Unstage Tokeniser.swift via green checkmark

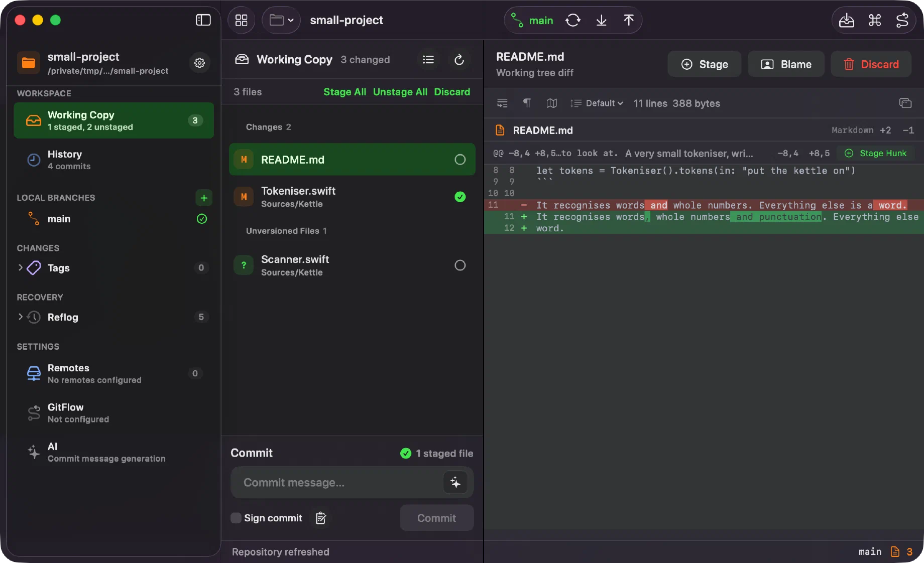point(460,197)
